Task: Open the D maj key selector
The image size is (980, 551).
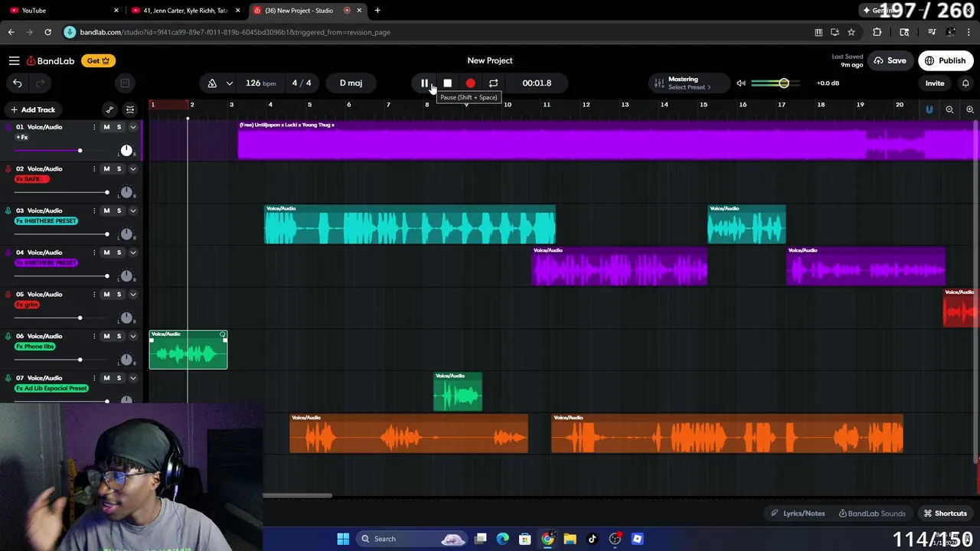Action: (351, 83)
